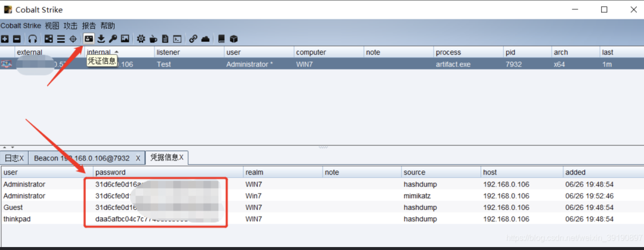The height and width of the screenshot is (250, 644).
Task: Click the document macro icon
Action: [x=165, y=39]
